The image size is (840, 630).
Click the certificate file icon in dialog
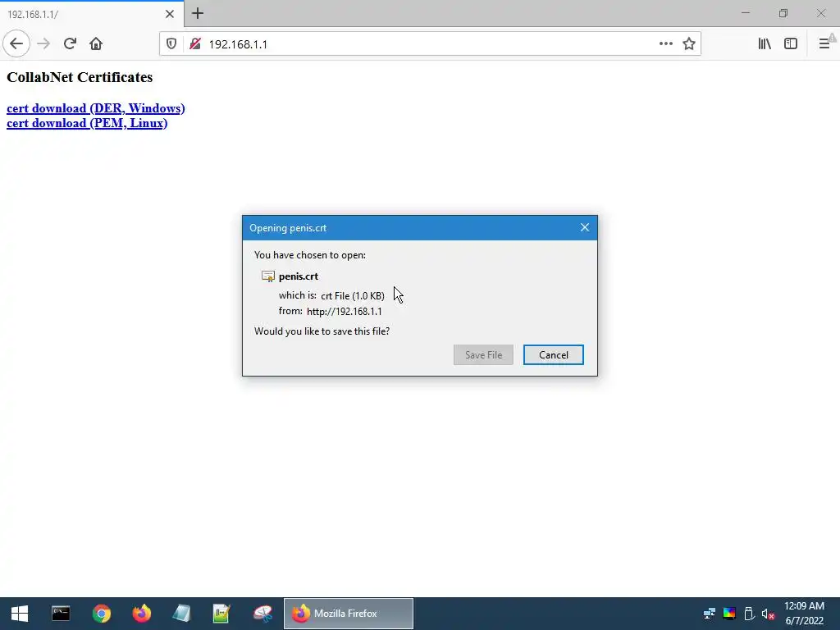point(268,276)
